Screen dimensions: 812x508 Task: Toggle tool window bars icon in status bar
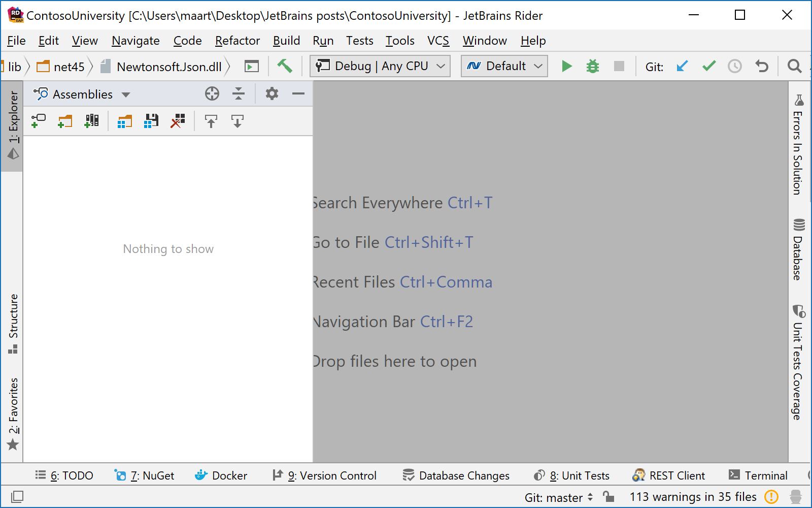17,496
